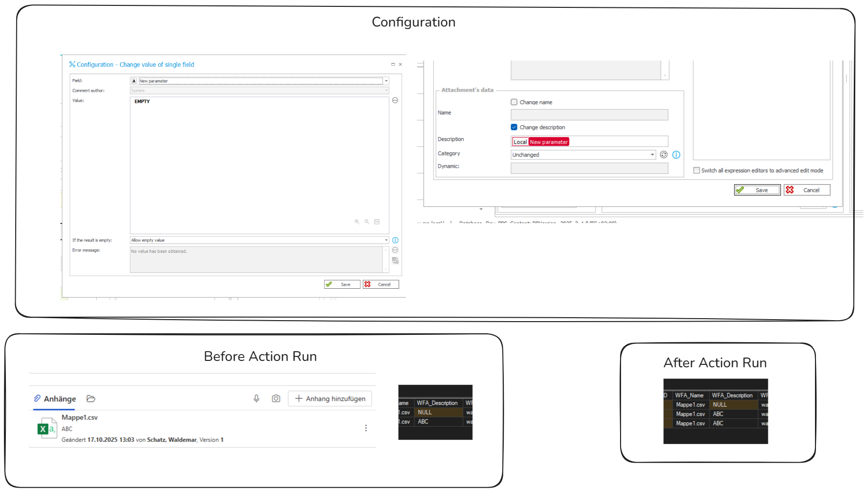Expand the Field dropdown showing New parameter
This screenshot has width=868, height=492.
tap(386, 81)
